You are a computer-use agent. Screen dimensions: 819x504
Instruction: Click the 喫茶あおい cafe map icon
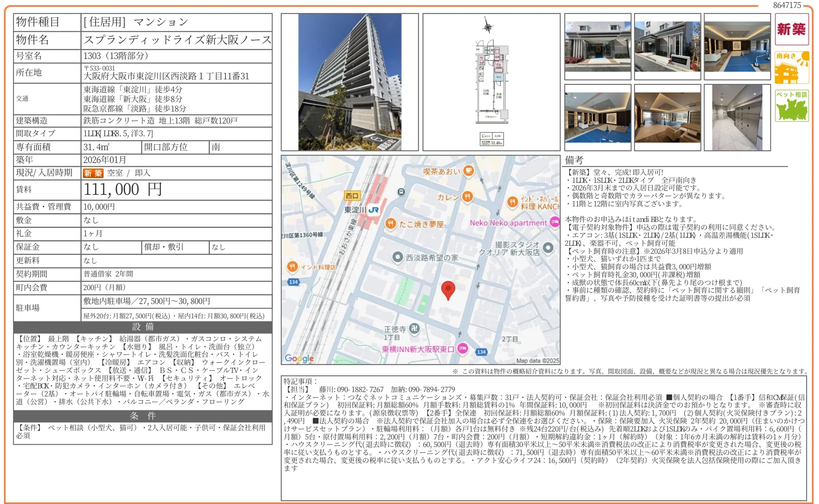(468, 171)
